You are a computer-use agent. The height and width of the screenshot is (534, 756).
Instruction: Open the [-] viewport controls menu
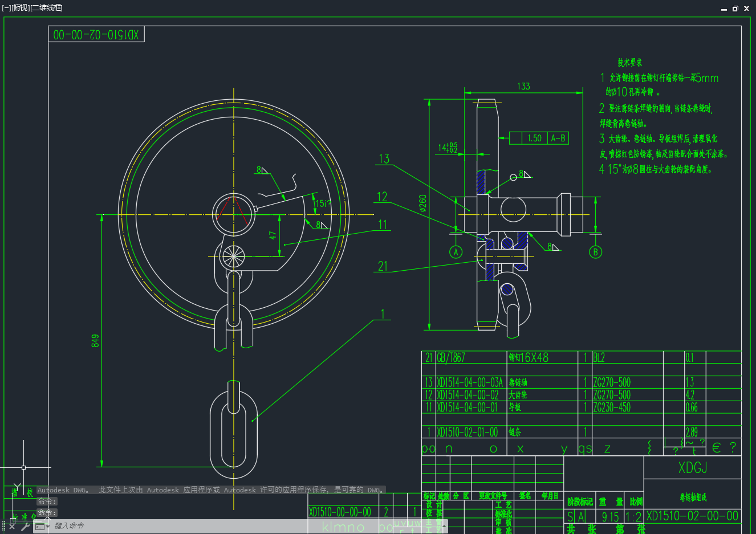click(6, 7)
